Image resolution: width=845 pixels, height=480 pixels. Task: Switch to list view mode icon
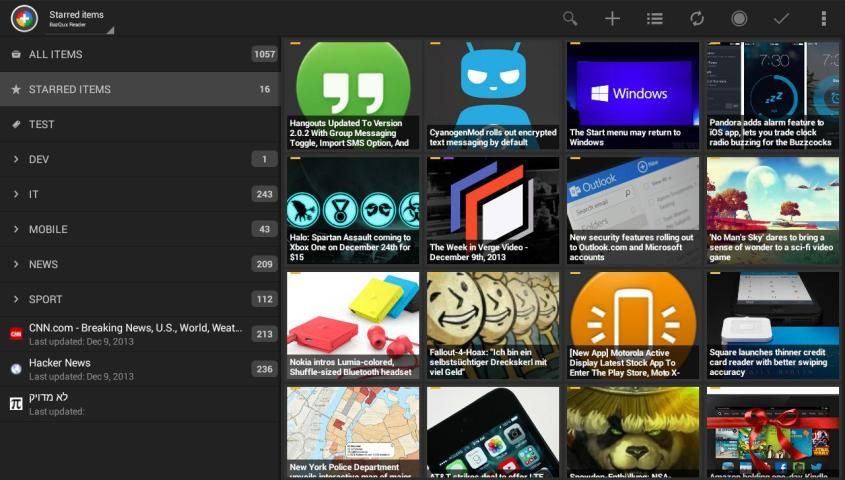coord(654,18)
